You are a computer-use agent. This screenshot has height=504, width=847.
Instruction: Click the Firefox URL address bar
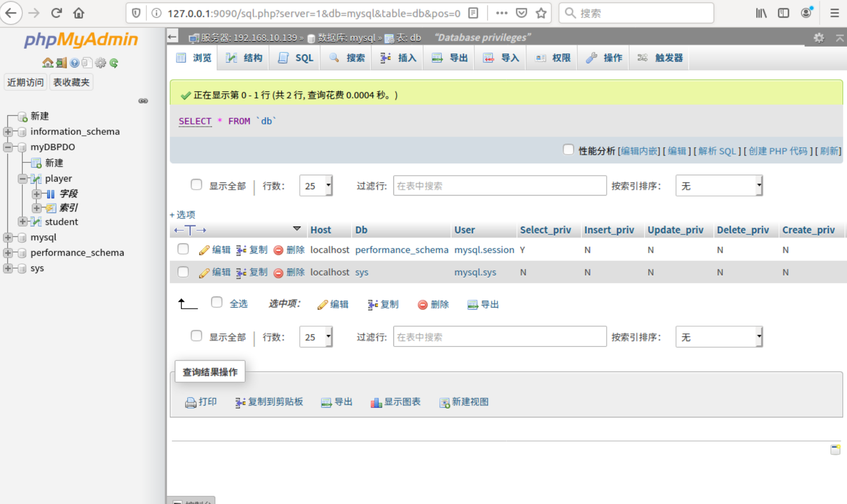(313, 13)
